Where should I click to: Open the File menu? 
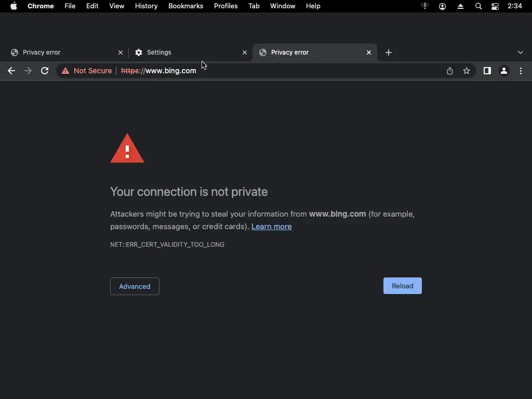point(70,6)
